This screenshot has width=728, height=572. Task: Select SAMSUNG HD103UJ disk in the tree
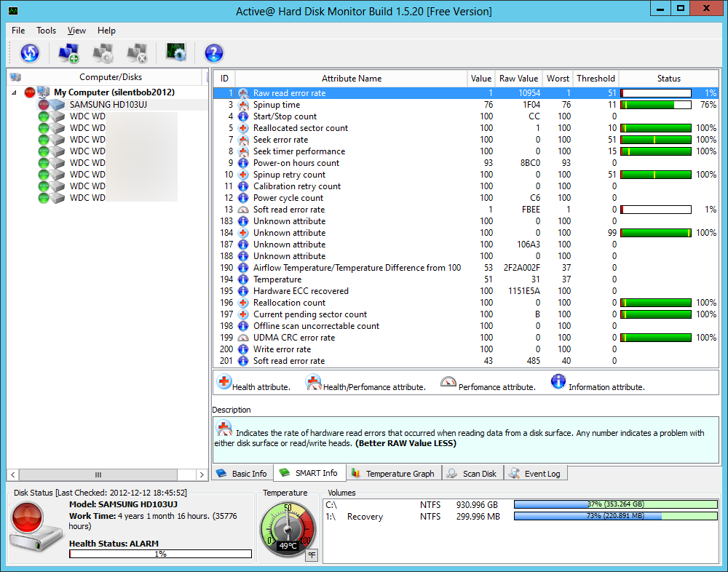(108, 105)
